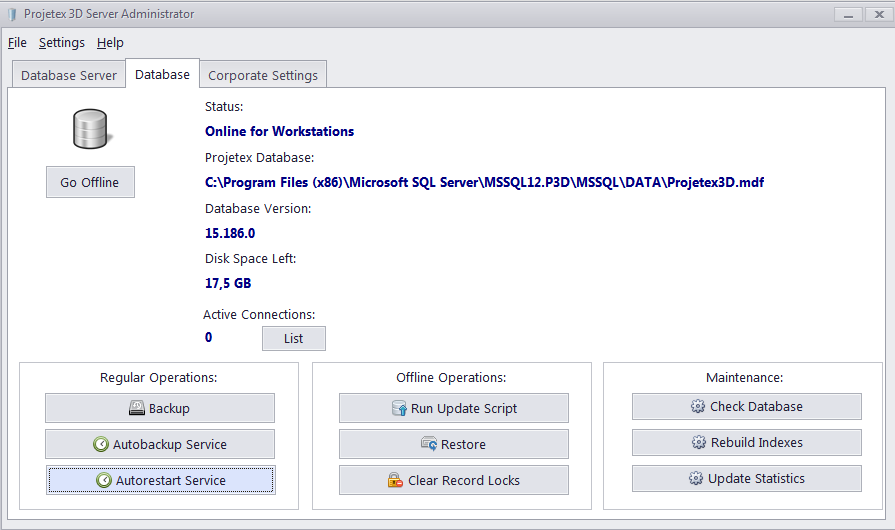Open the Autobackup Service settings
The height and width of the screenshot is (530, 895).
click(x=160, y=444)
